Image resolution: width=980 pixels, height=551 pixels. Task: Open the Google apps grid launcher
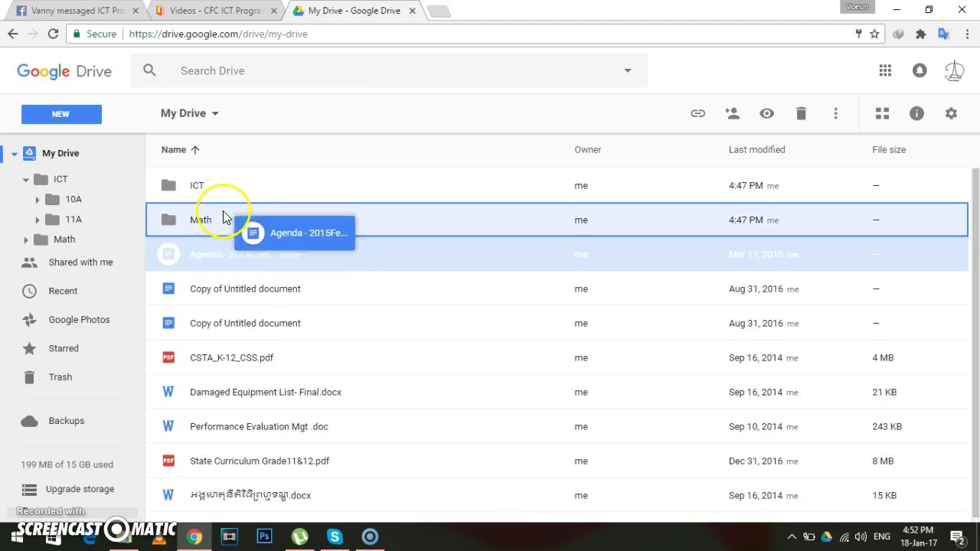coord(885,70)
